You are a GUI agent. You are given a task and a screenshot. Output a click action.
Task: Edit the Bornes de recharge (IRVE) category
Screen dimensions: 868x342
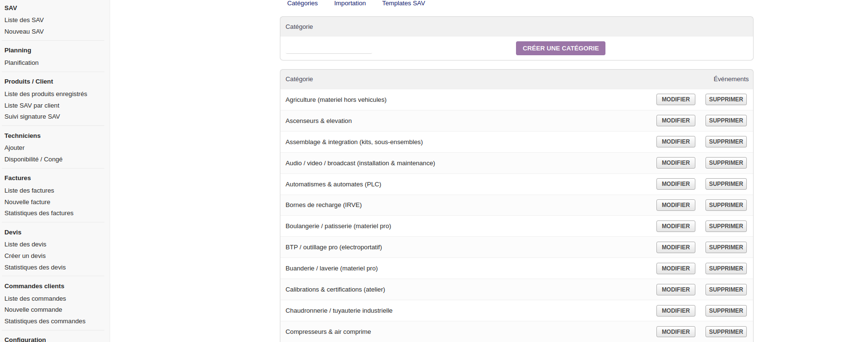[x=675, y=205]
